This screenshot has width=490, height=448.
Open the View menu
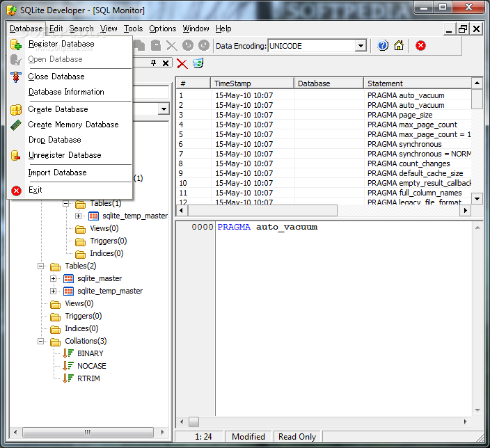[x=109, y=29]
